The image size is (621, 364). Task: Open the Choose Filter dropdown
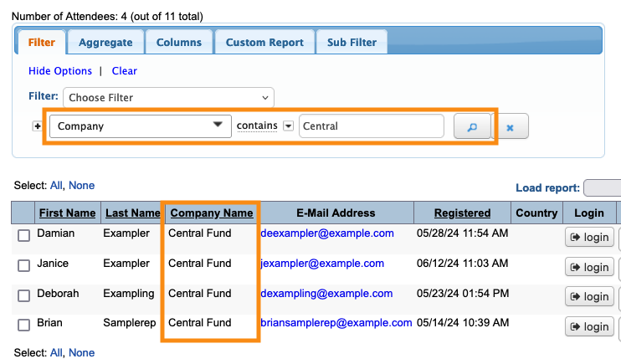[168, 98]
